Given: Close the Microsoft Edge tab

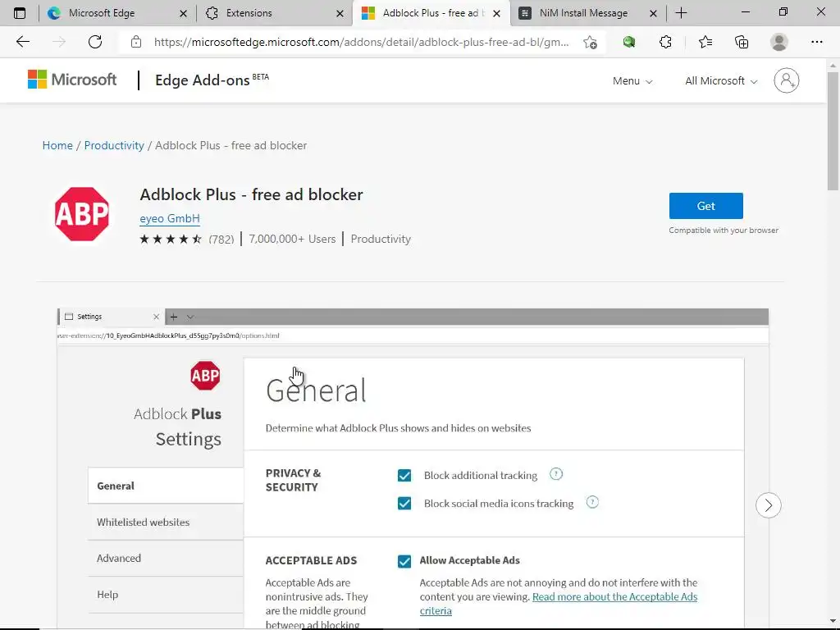Looking at the screenshot, I should (183, 13).
